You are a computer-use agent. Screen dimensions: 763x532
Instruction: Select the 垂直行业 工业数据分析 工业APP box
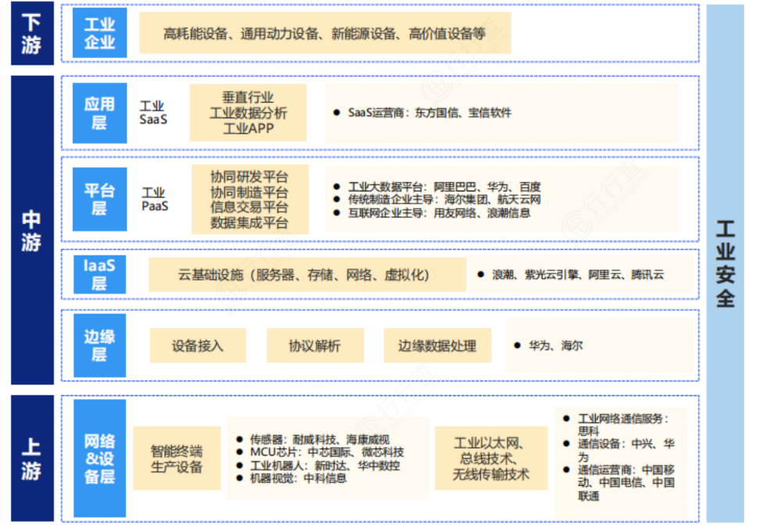248,113
